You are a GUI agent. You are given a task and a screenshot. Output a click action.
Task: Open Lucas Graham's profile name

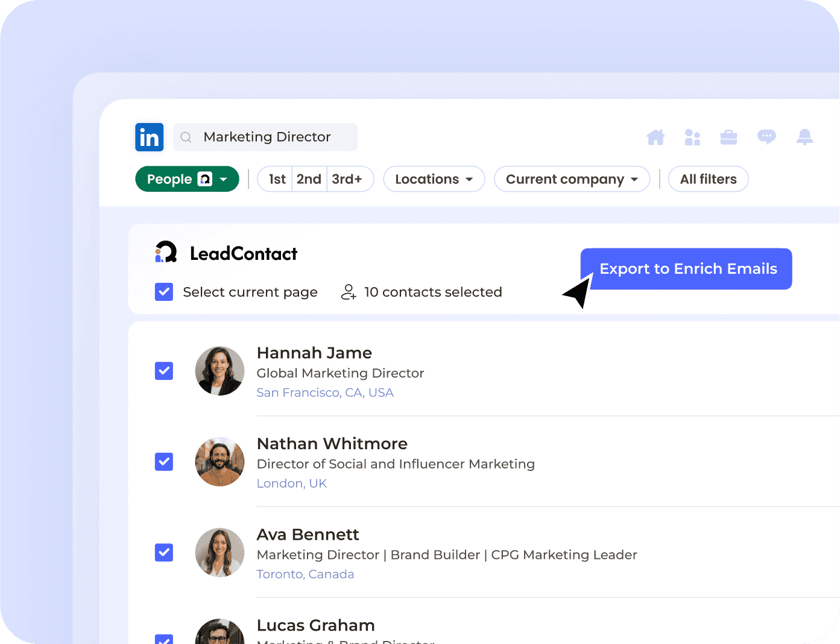pyautogui.click(x=315, y=625)
